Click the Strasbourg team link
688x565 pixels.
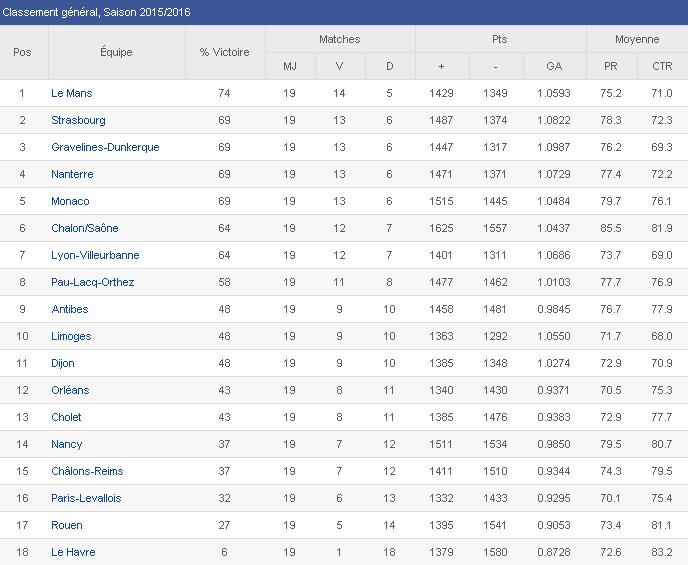click(78, 120)
